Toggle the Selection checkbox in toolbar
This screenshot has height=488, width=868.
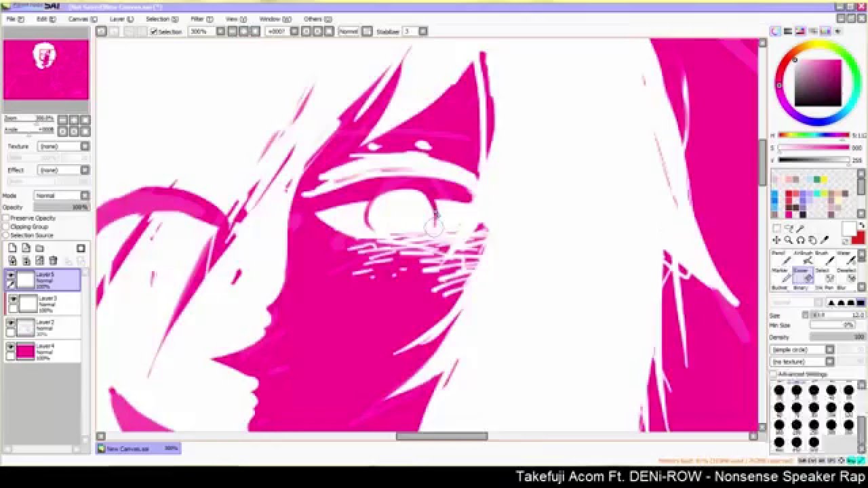(154, 32)
